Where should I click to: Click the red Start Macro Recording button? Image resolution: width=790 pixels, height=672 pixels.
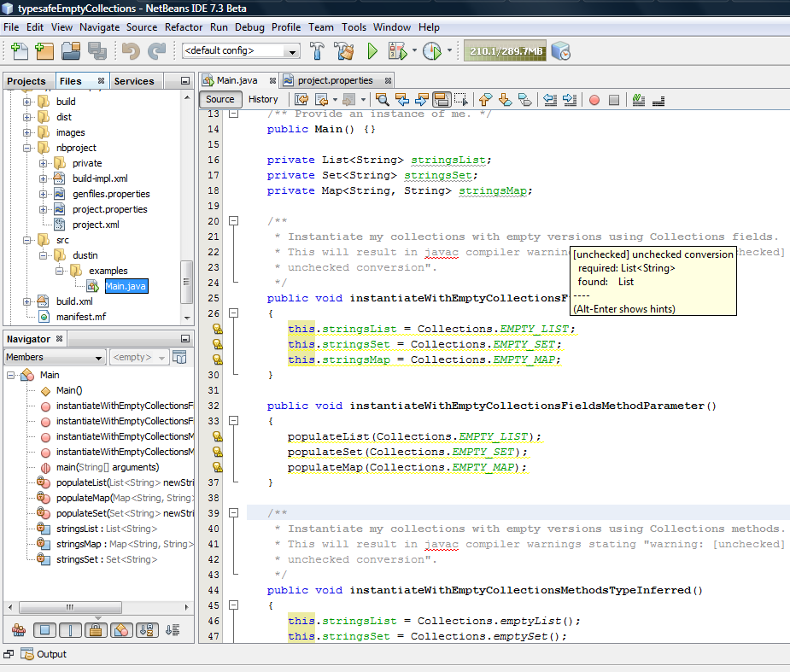[594, 100]
